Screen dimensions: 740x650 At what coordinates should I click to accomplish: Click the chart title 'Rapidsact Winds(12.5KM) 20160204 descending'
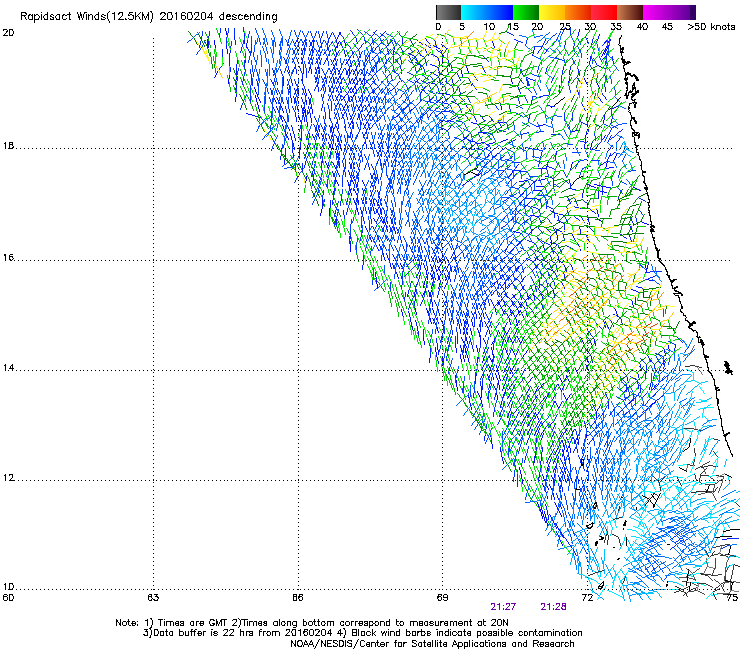(149, 17)
